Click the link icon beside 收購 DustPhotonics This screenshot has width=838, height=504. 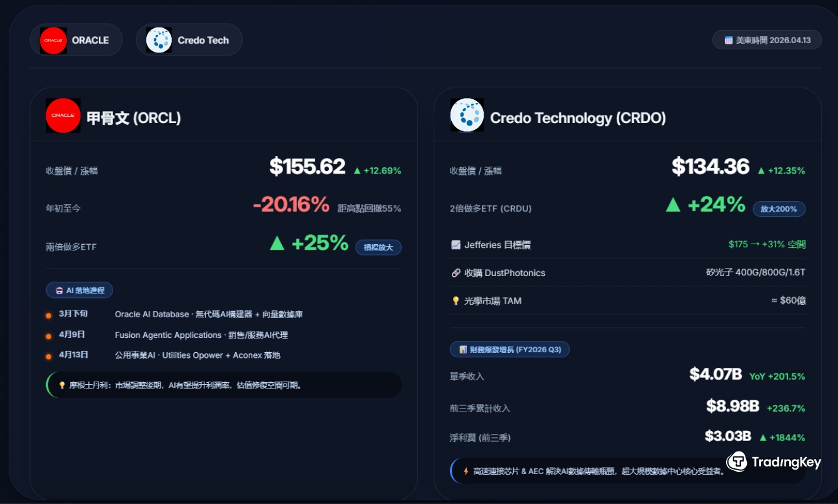point(456,273)
